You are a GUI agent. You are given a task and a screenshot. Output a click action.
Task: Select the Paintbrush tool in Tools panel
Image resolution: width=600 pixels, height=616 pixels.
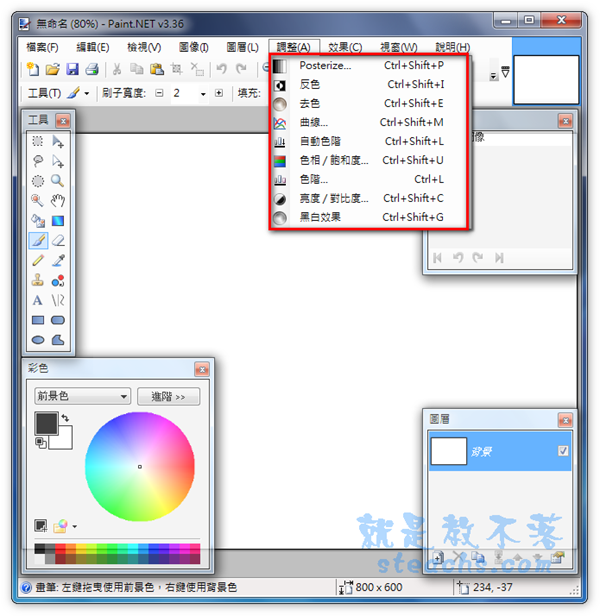click(38, 240)
